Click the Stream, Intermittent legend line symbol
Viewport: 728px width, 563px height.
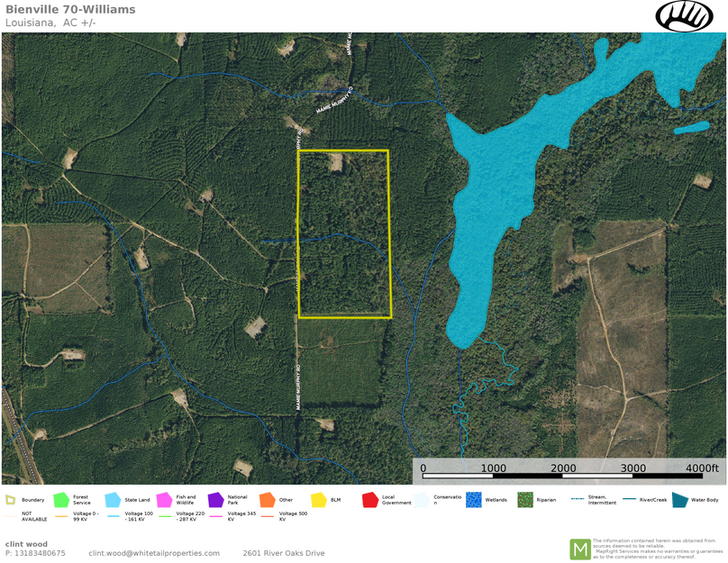pos(578,499)
